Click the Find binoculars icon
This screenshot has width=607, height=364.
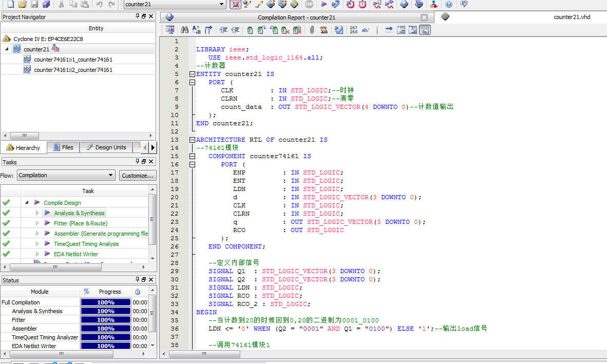tap(184, 30)
